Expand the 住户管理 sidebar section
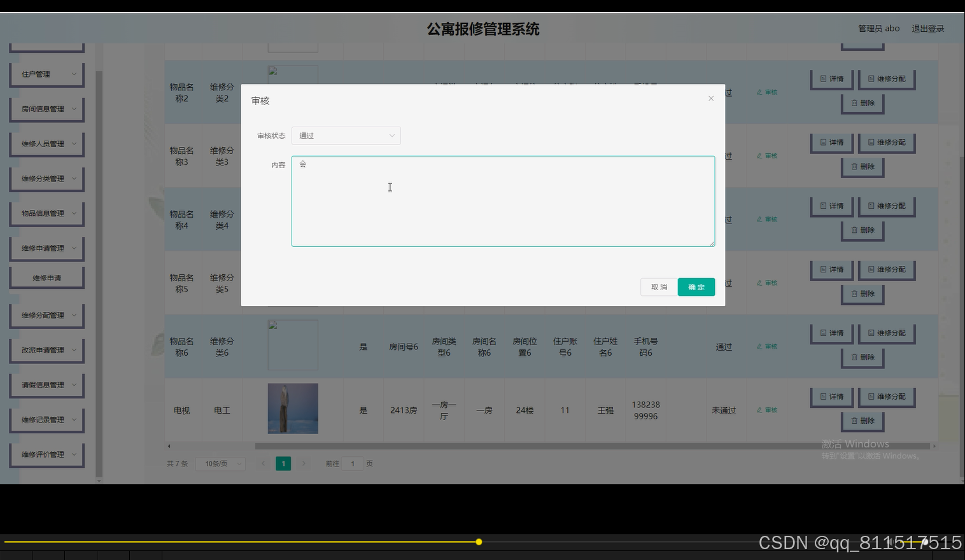 pyautogui.click(x=46, y=74)
